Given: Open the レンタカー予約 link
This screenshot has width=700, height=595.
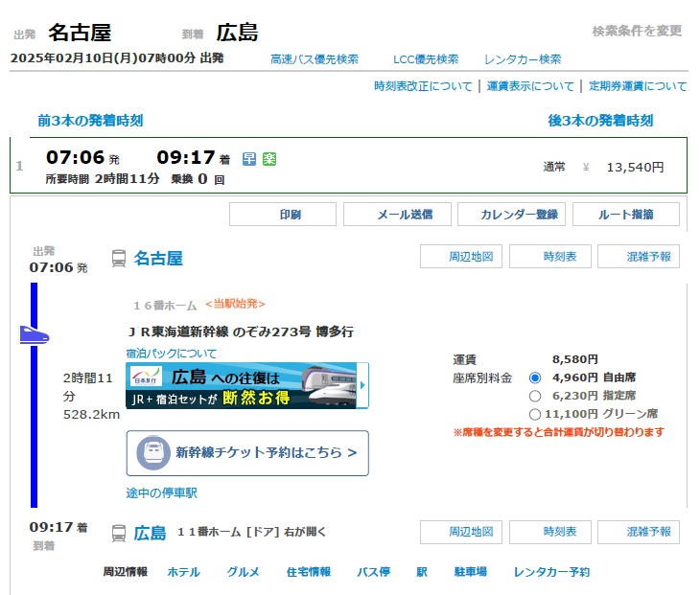Looking at the screenshot, I should [551, 572].
